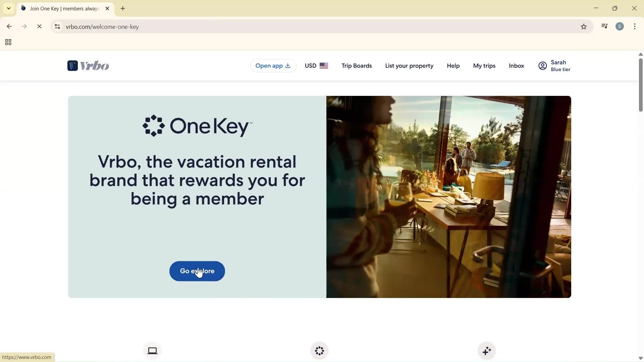Click the Vrbo logo
Screen dimensions: 644x362
[x=88, y=65]
